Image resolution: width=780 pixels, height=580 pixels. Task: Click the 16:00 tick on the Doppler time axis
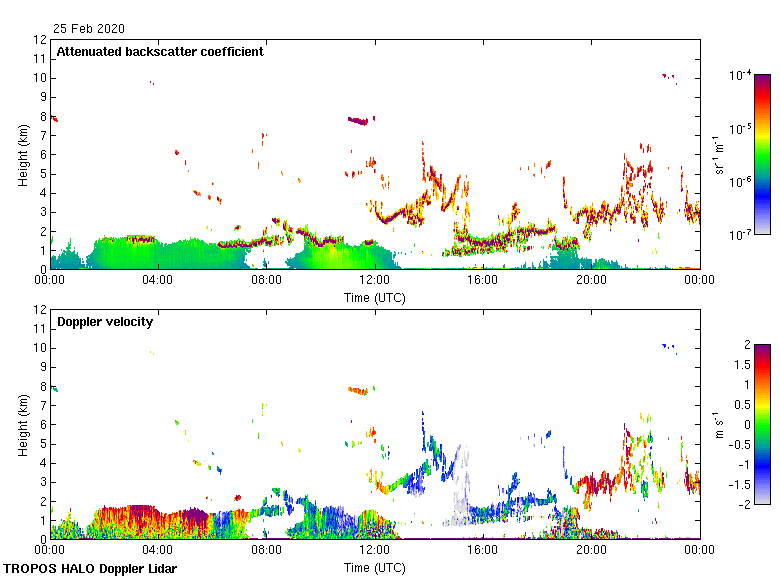tap(483, 550)
